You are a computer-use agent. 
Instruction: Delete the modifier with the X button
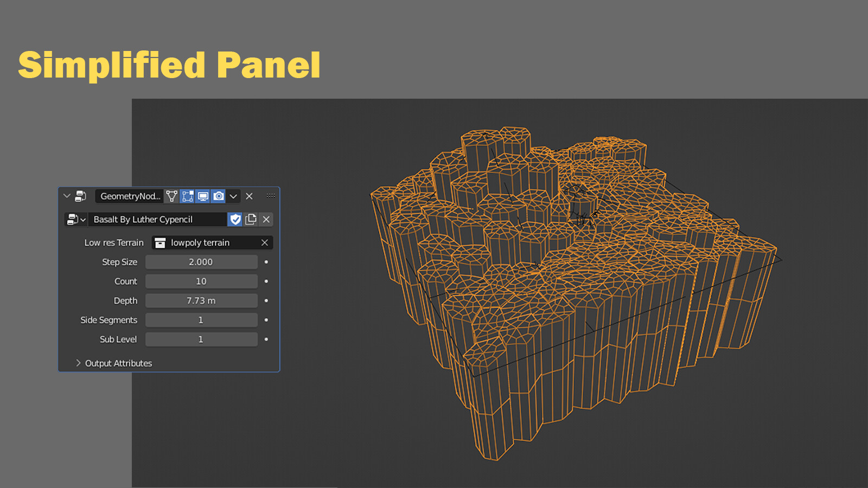point(249,196)
